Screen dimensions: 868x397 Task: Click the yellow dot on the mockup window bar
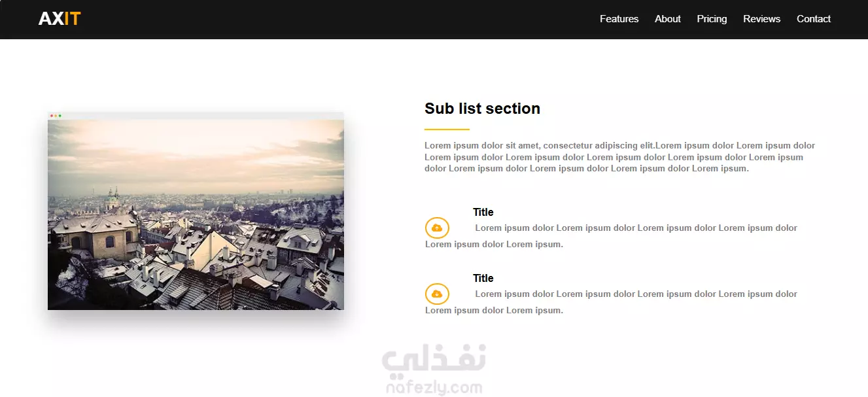tap(56, 116)
